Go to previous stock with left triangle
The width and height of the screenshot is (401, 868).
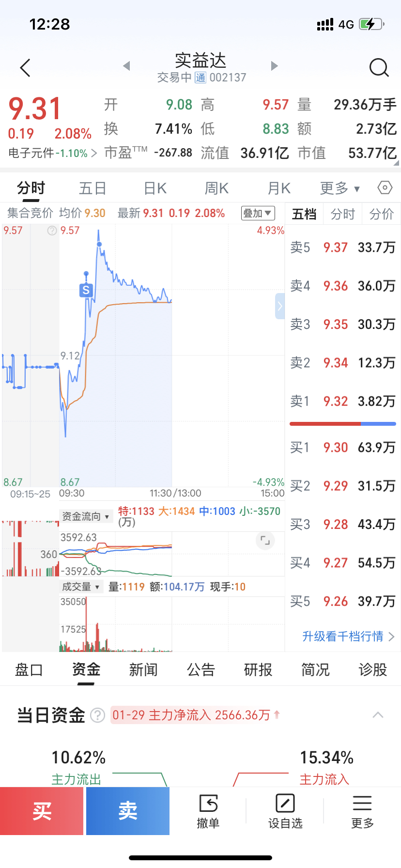click(x=127, y=66)
